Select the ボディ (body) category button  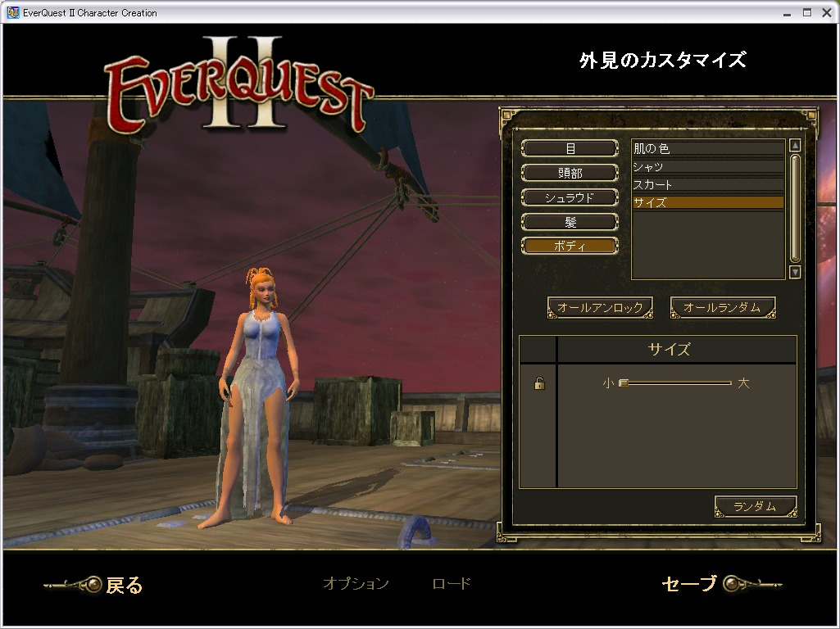point(570,246)
